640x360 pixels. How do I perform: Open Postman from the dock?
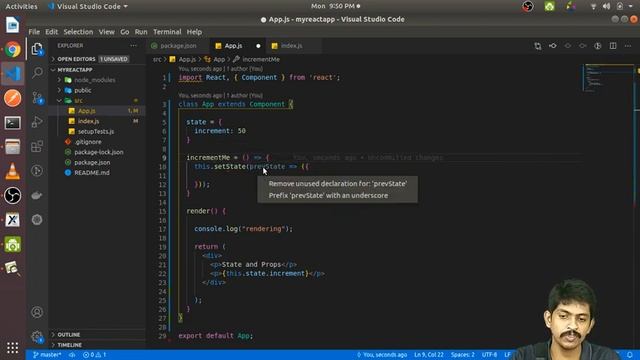[13, 98]
